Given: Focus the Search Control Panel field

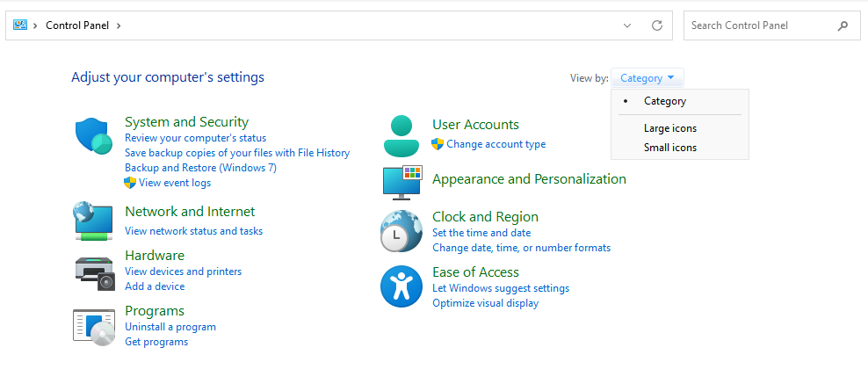Looking at the screenshot, I should click(771, 25).
